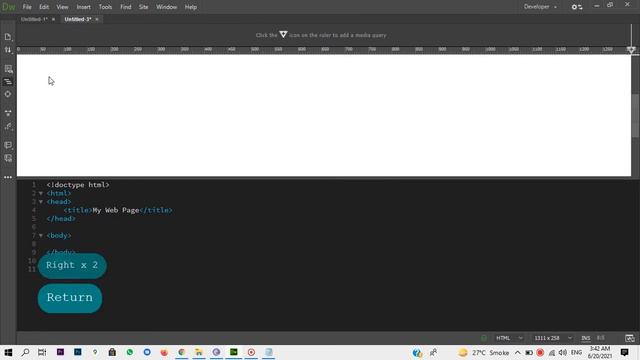Screen dimensions: 640x360
Task: Click the 27°C Smoke weather widget
Action: [x=484, y=352]
